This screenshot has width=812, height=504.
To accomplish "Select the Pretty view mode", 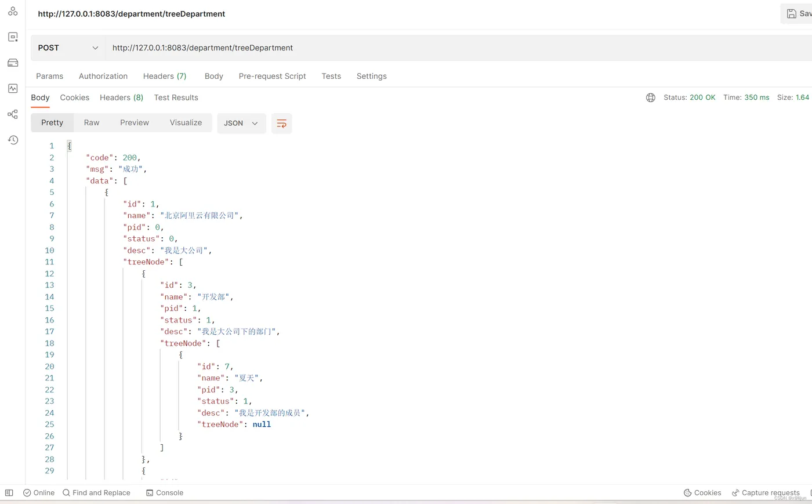I will coord(52,122).
